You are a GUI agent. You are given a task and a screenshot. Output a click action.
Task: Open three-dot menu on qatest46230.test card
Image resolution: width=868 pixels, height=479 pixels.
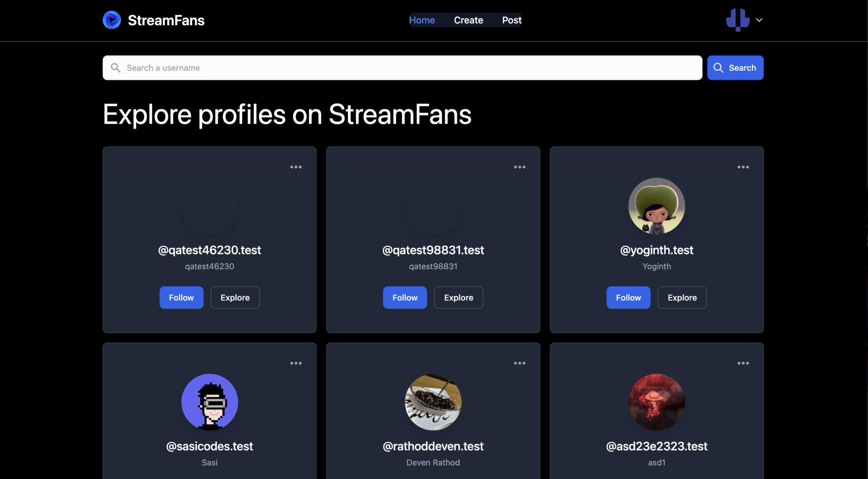click(296, 167)
